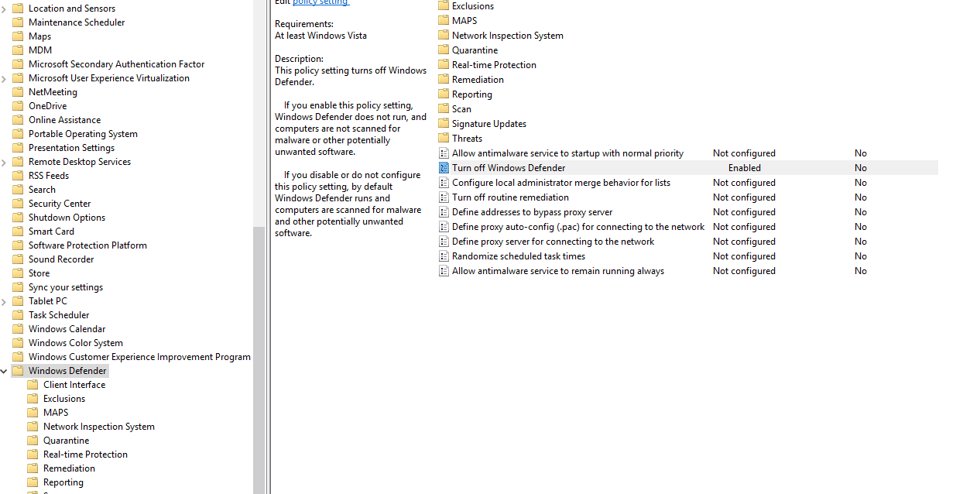
Task: Click the Reporting folder icon in the right pane
Action: pos(444,94)
